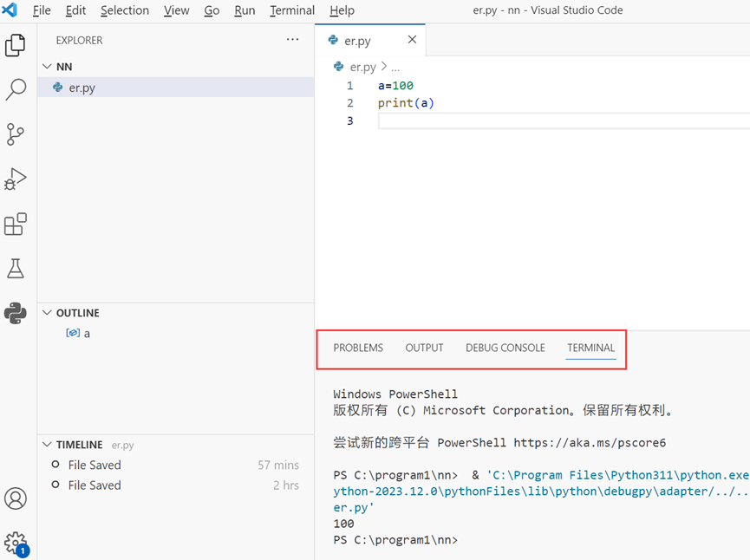Open the Run and Debug view
The image size is (750, 560).
[16, 179]
